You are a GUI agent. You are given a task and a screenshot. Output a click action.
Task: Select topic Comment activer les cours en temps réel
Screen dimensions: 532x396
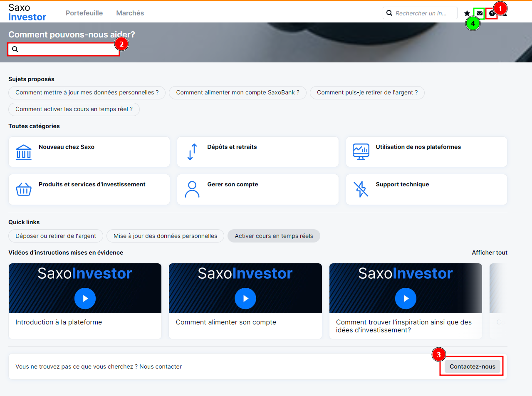click(74, 109)
